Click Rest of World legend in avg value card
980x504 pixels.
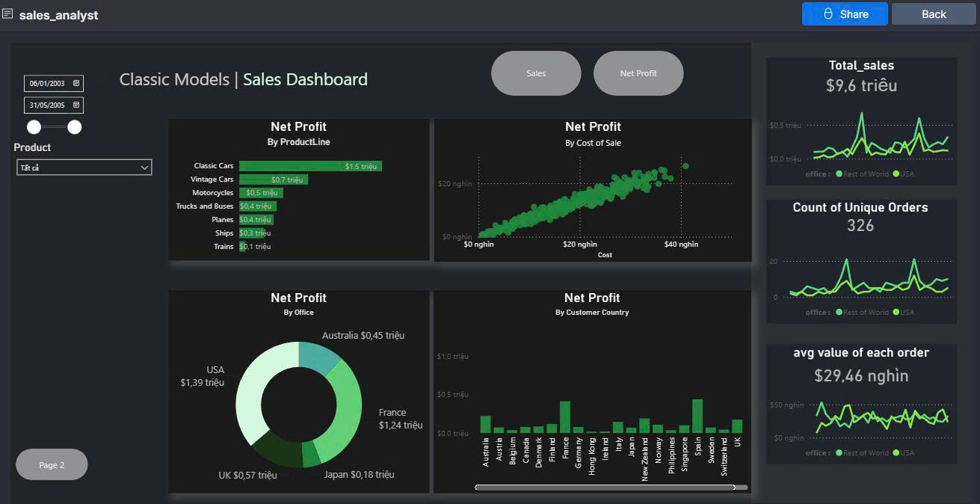(x=863, y=453)
